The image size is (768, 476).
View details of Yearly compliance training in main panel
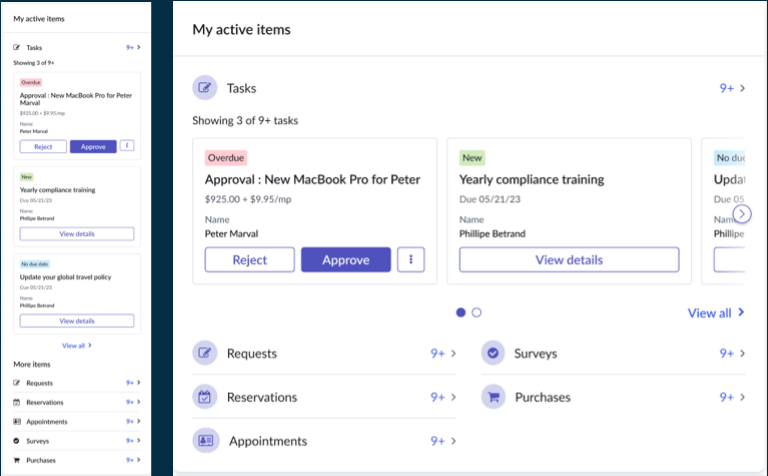tap(569, 260)
